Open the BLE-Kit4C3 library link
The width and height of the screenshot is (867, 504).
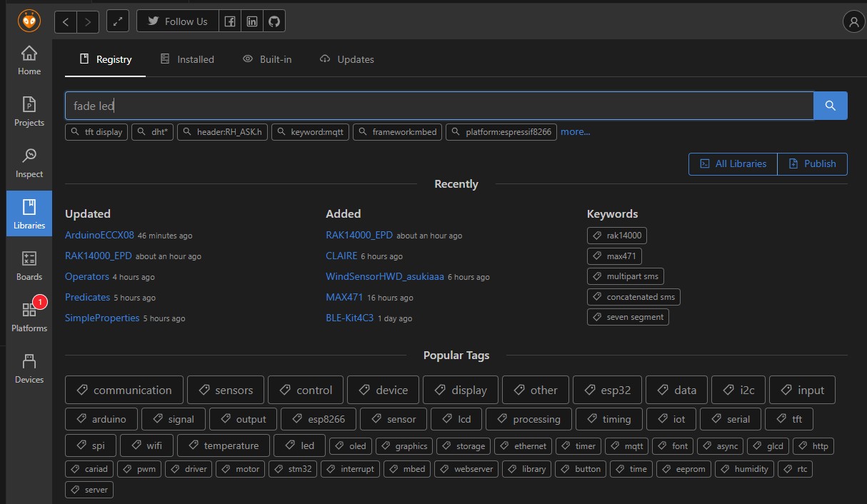click(349, 318)
